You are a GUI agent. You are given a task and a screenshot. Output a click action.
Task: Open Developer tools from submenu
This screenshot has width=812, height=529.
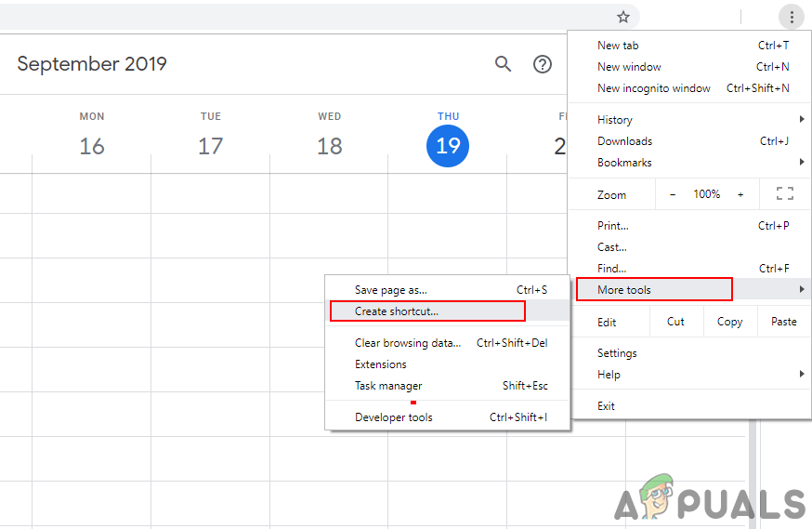[x=448, y=417]
